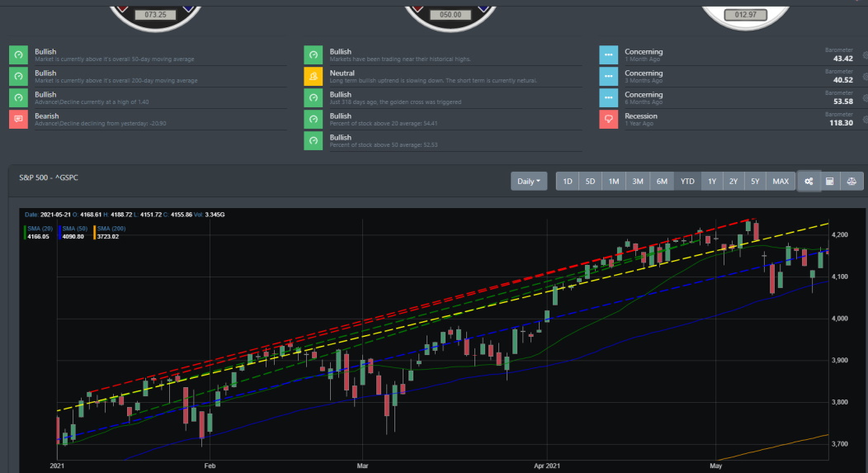The width and height of the screenshot is (868, 473).
Task: Select the 1M time range
Action: (x=613, y=181)
